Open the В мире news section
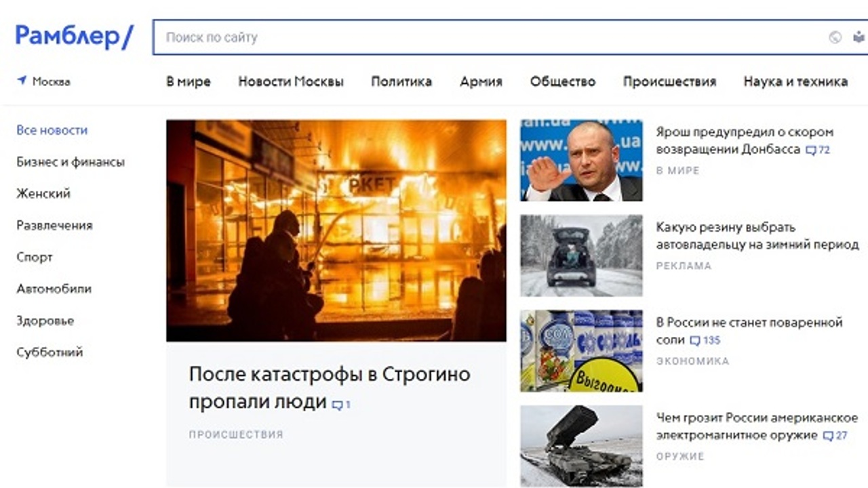 click(189, 81)
